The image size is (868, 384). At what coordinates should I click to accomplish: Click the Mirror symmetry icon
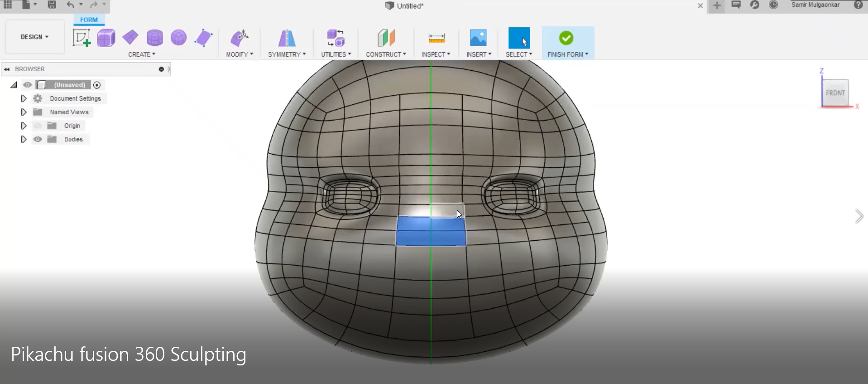pos(287,38)
